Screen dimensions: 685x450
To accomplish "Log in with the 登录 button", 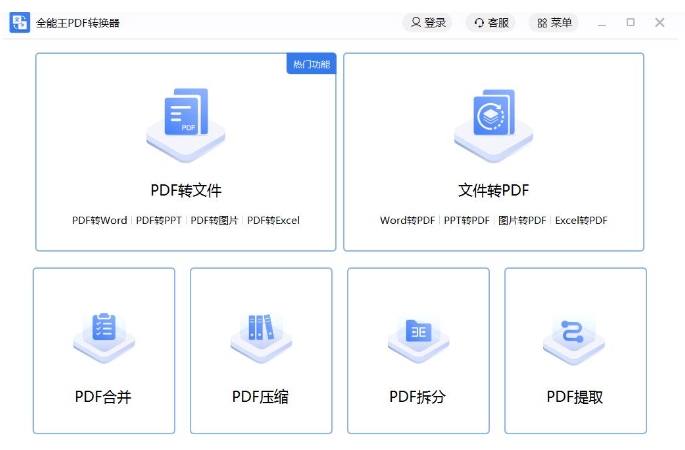I will pos(427,22).
